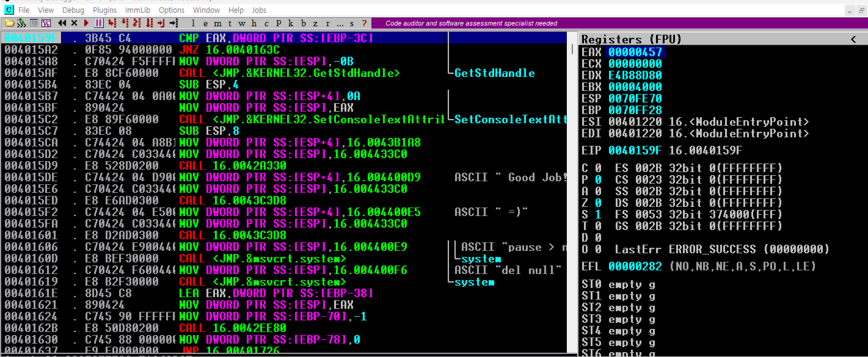The image size is (868, 357).
Task: Open the Python shell snake icon
Action: 22,23
